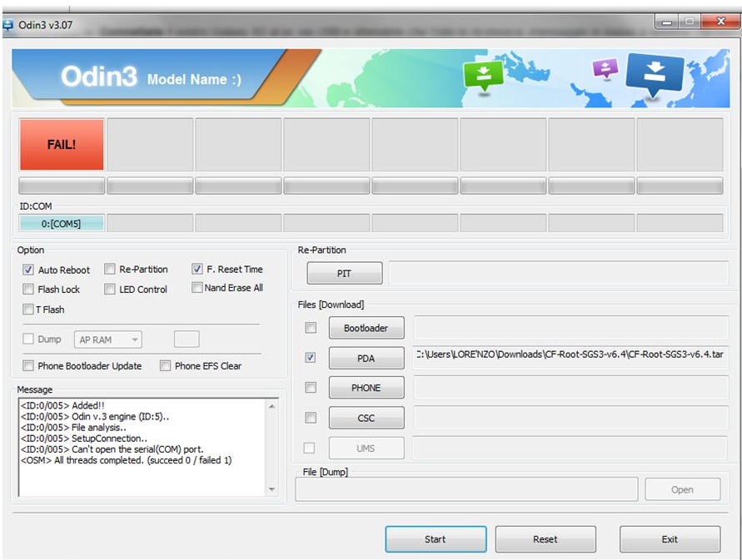Click the 'SetupConnection..' log line
This screenshot has height=560, width=742.
pyautogui.click(x=84, y=439)
